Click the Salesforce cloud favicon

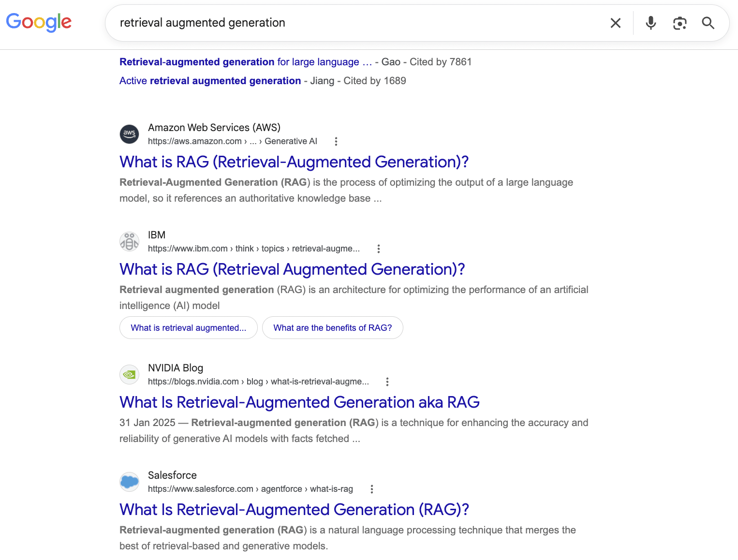[129, 482]
